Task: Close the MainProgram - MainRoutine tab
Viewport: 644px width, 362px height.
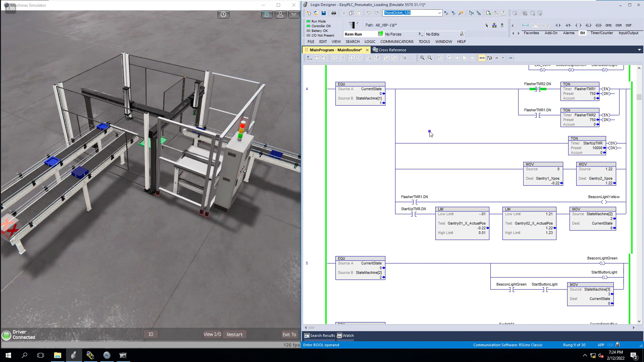Action: 367,50
